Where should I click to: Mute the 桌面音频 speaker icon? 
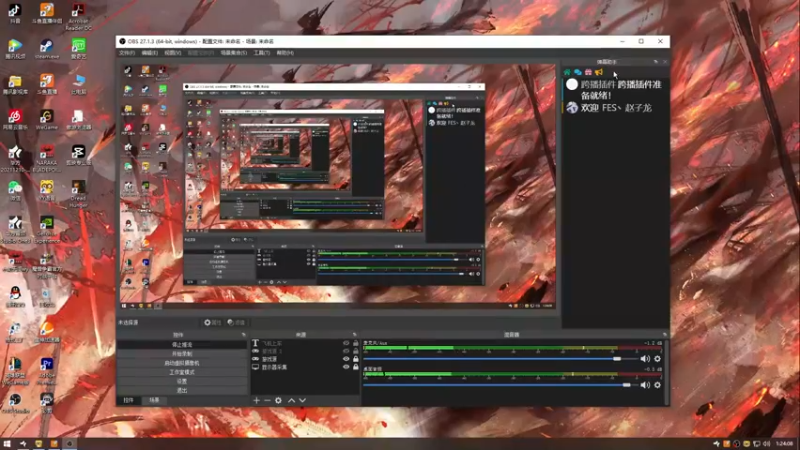[x=645, y=385]
